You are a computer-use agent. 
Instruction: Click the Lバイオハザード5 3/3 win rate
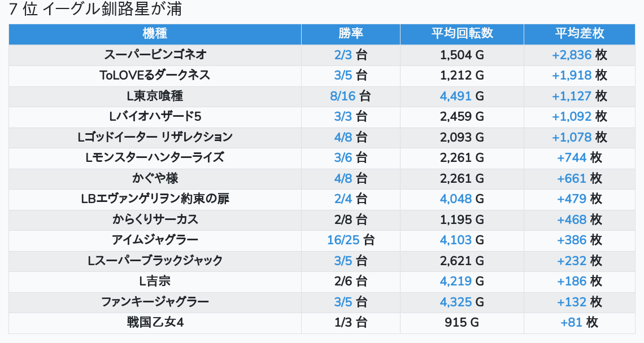350,117
